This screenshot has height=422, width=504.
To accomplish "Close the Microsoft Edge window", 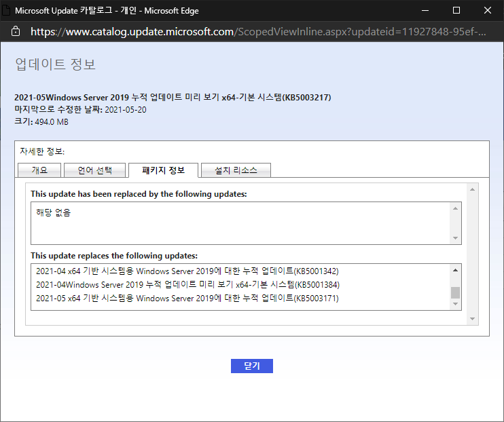I will [488, 10].
